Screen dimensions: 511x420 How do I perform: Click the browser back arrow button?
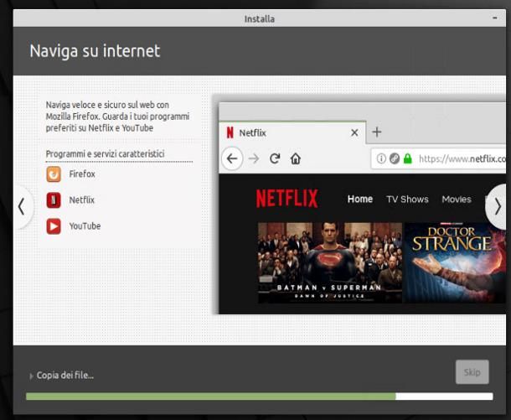pos(232,158)
